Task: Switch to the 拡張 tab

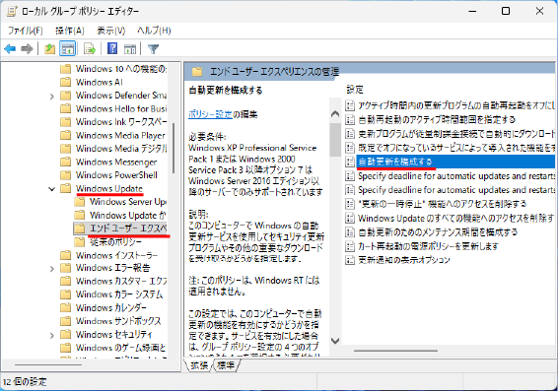Action: (x=198, y=365)
